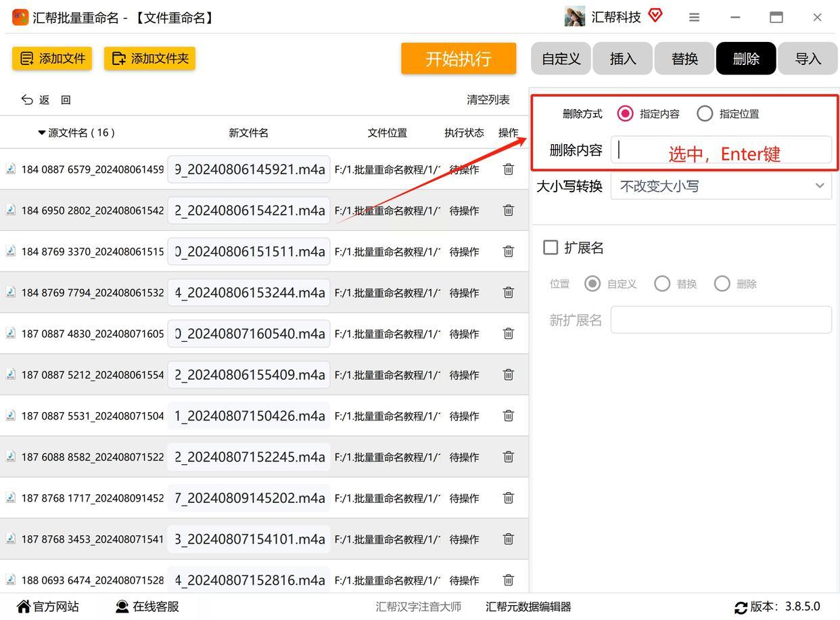This screenshot has height=620, width=840.
Task: Delete the 184 0887 6579 file row
Action: pos(509,169)
